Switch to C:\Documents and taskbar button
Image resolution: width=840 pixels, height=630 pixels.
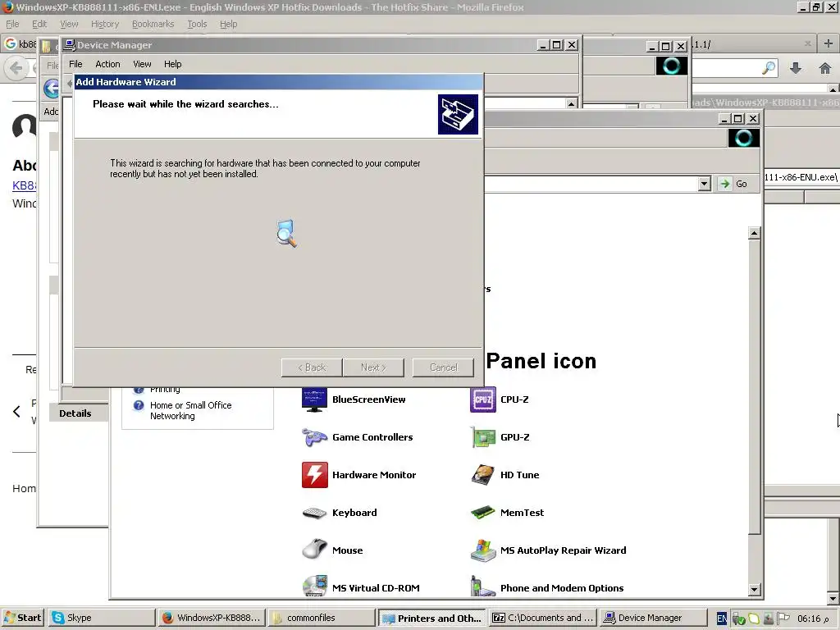pyautogui.click(x=542, y=618)
